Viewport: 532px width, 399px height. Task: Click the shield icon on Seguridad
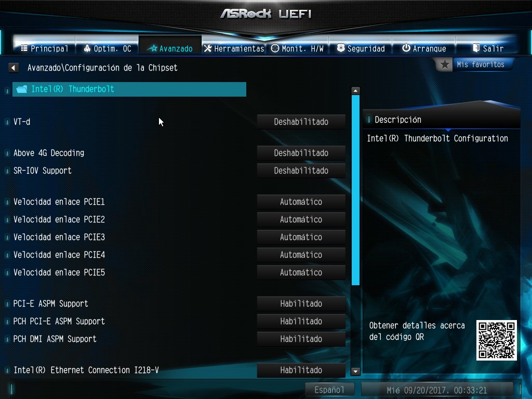(341, 48)
